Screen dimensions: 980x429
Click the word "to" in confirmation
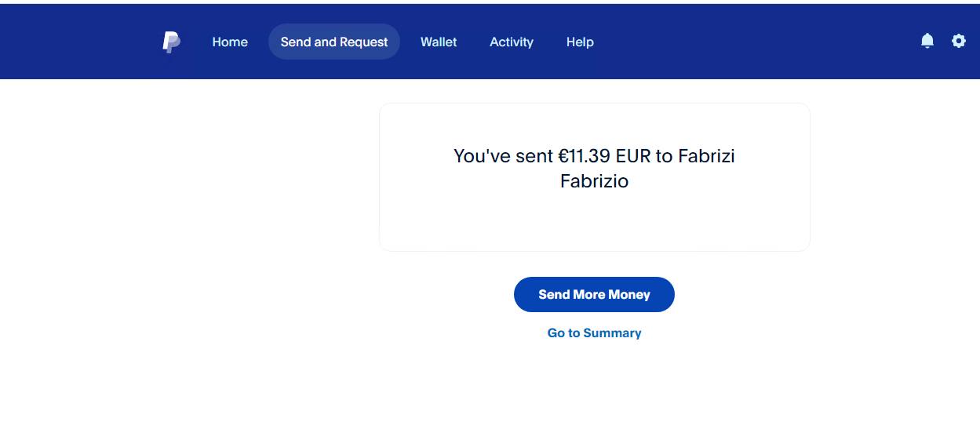point(664,156)
